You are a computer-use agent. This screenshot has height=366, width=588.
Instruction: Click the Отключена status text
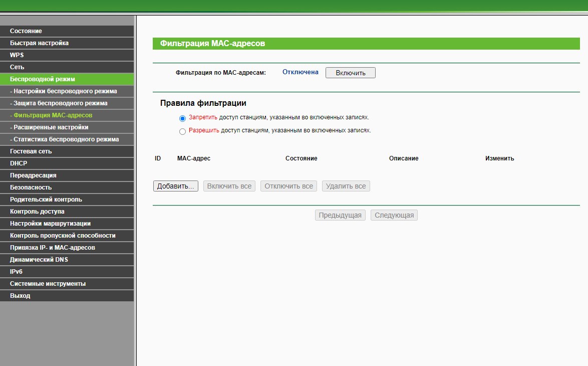(301, 72)
